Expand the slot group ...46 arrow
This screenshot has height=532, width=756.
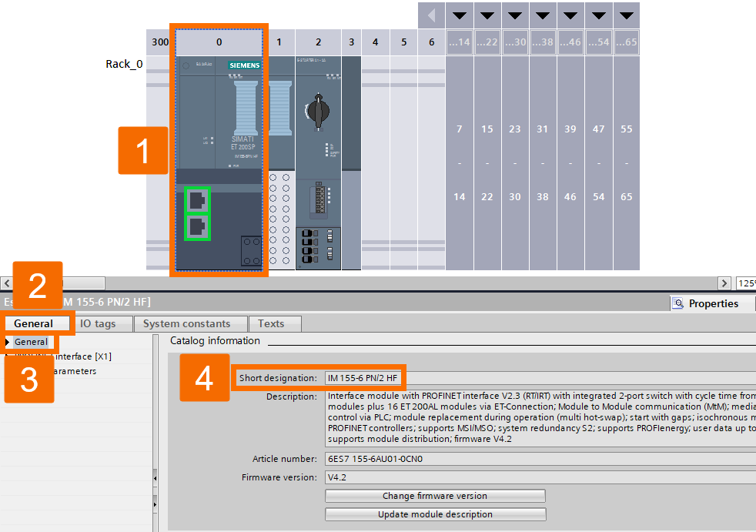pyautogui.click(x=570, y=15)
